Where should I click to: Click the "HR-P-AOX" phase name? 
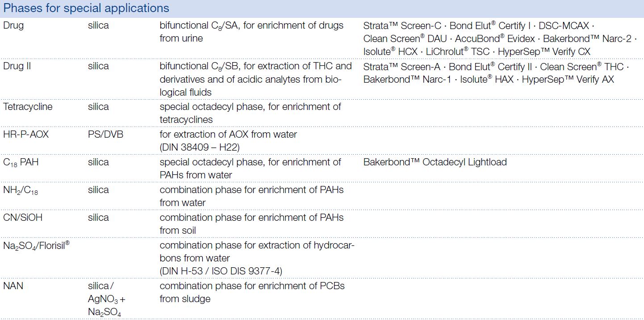click(26, 134)
